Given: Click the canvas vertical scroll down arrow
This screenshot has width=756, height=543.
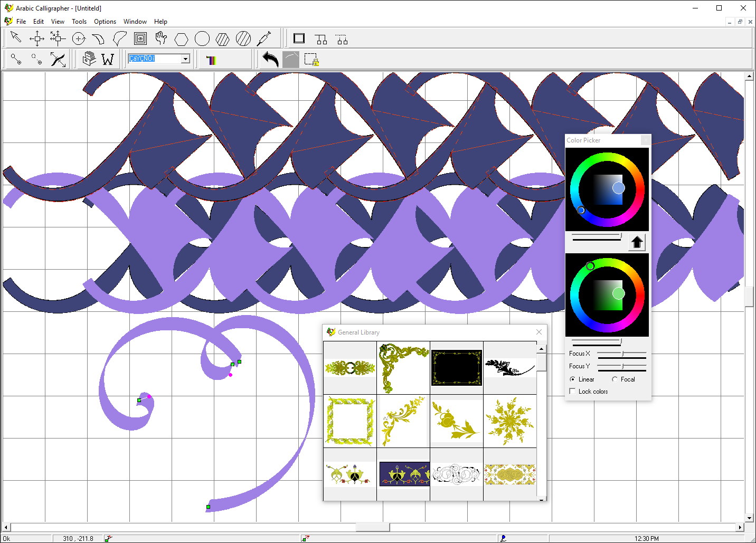Looking at the screenshot, I should point(749,518).
